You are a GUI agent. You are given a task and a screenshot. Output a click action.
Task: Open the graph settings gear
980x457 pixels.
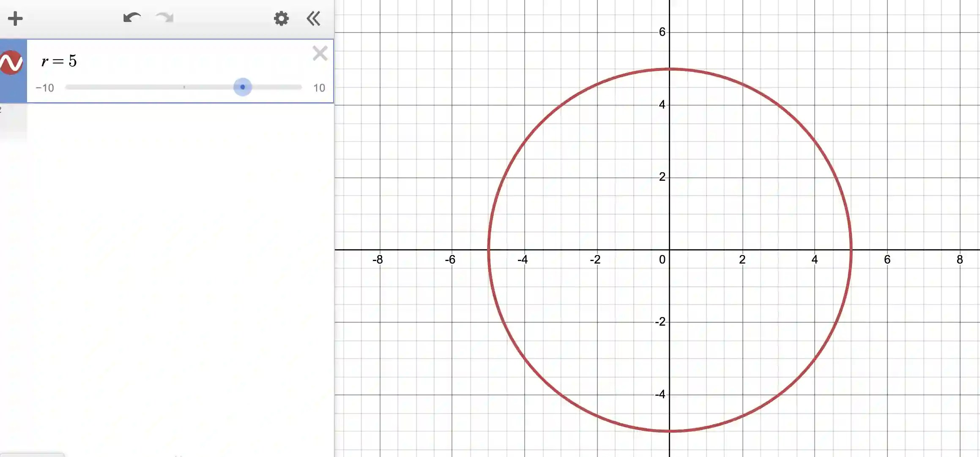pos(281,19)
